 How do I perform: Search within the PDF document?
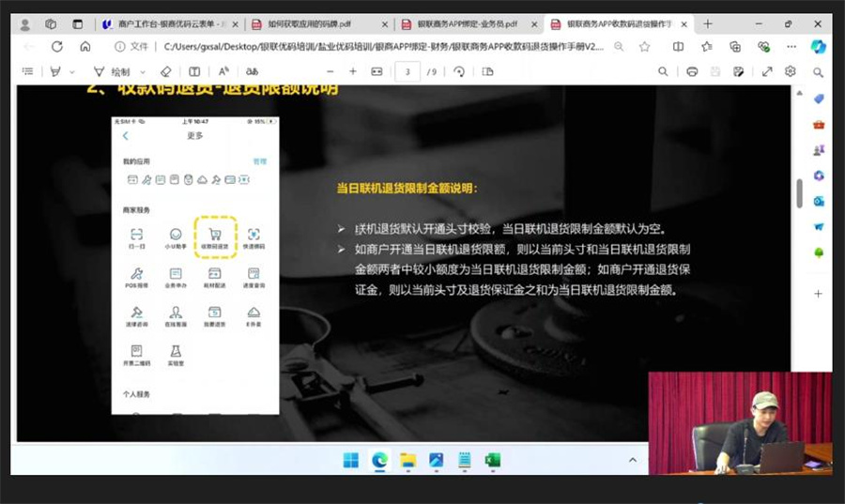(663, 71)
